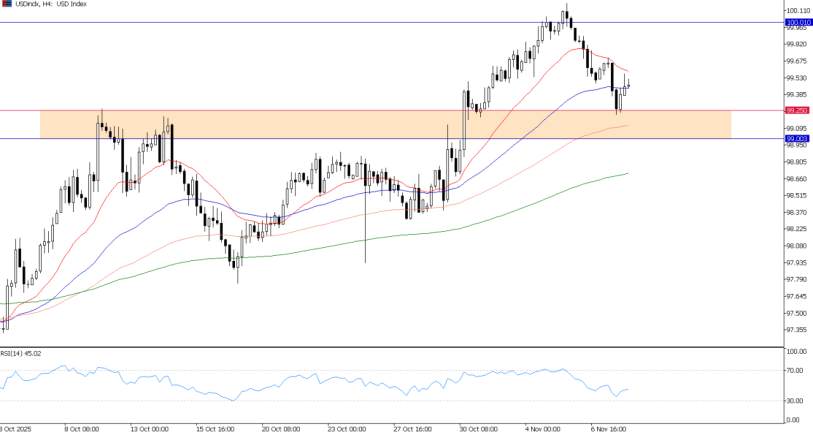Click the 98.225 price axis label
Image resolution: width=813 pixels, height=435 pixels.
point(797,229)
